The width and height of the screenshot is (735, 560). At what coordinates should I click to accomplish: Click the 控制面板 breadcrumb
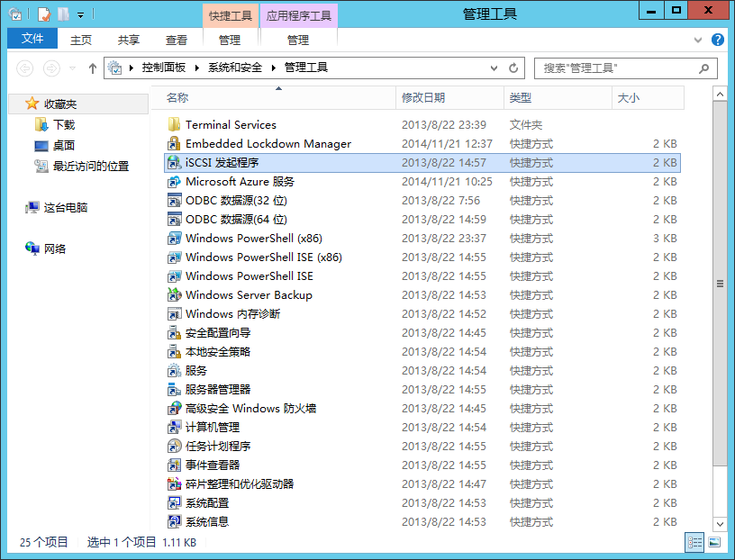tap(164, 68)
